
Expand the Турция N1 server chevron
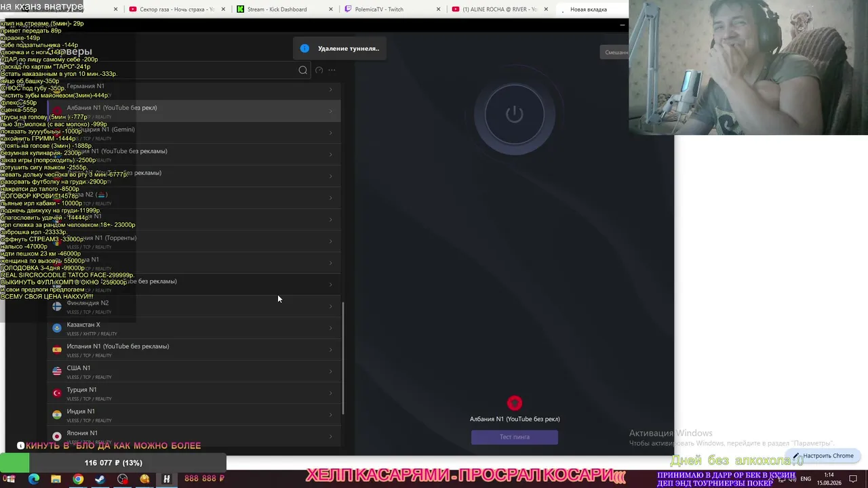click(x=331, y=393)
